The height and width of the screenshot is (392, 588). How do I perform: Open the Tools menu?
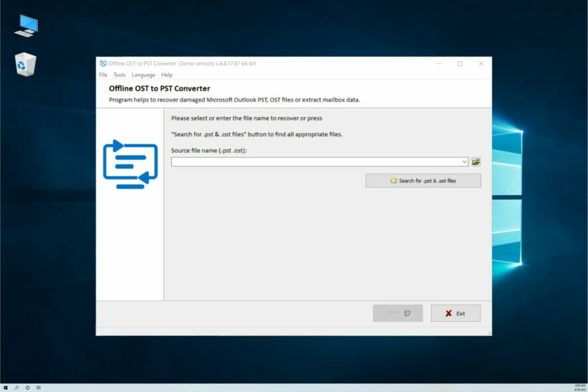[119, 75]
